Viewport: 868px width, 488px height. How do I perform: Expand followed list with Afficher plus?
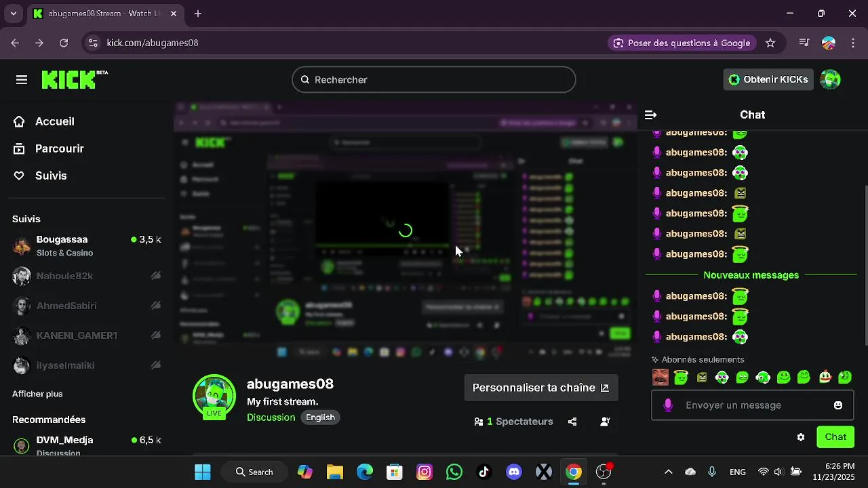pyautogui.click(x=37, y=394)
